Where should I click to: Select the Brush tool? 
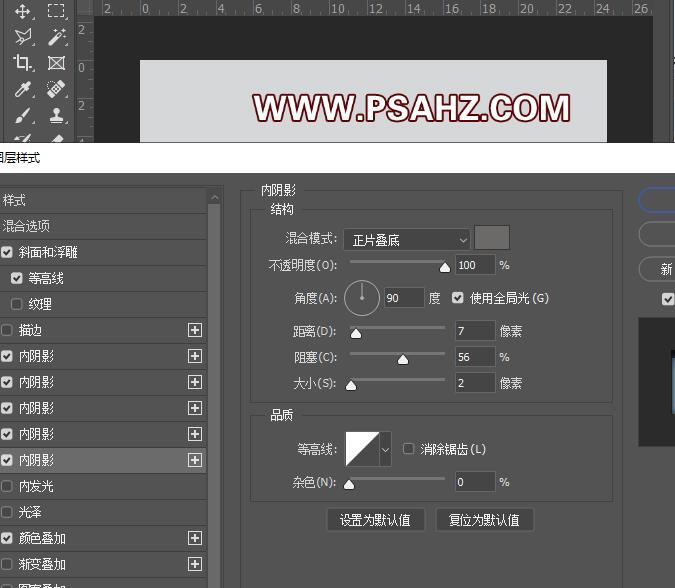(x=22, y=115)
